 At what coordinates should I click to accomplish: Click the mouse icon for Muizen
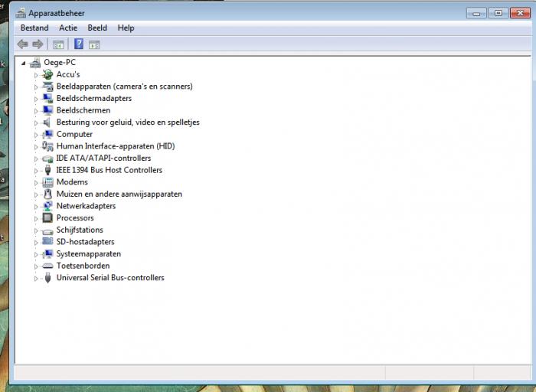tap(47, 194)
